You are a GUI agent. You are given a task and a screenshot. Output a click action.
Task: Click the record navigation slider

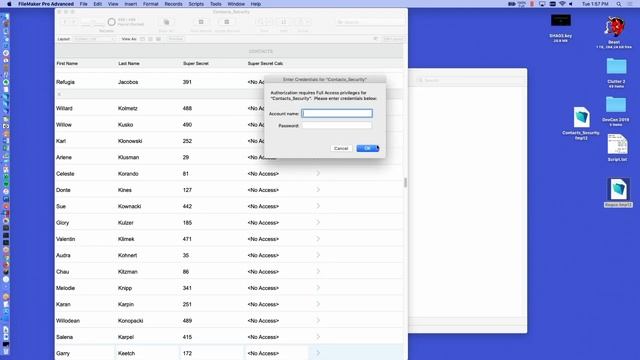(x=93, y=22)
